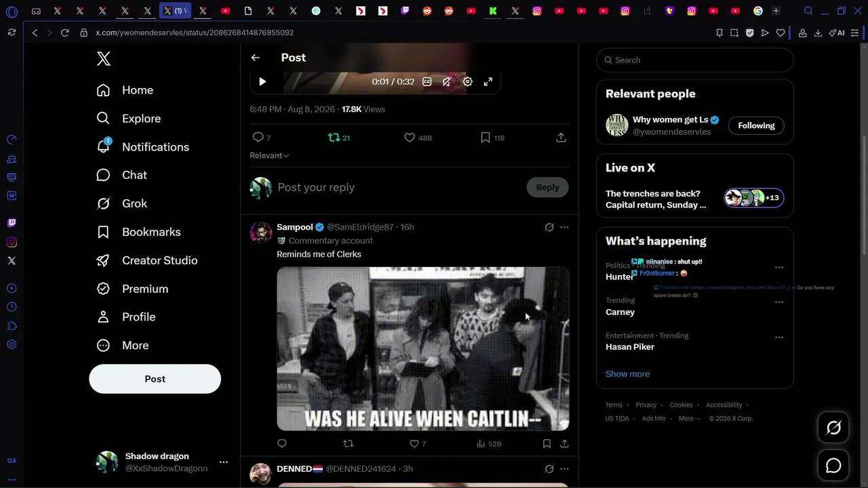Viewport: 868px width, 488px height.
Task: Click the x.com address bar URL
Action: 195,33
